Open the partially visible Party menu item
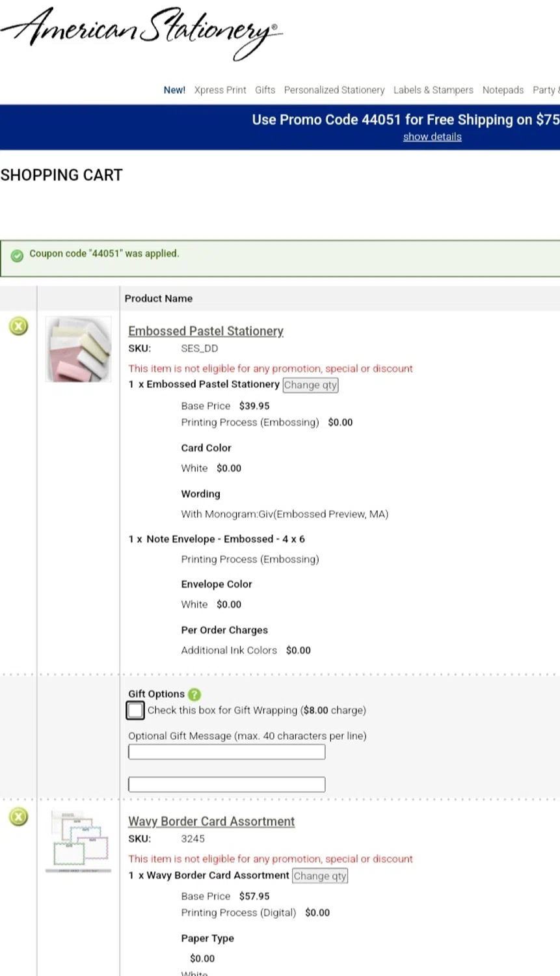560x976 pixels. 546,90
